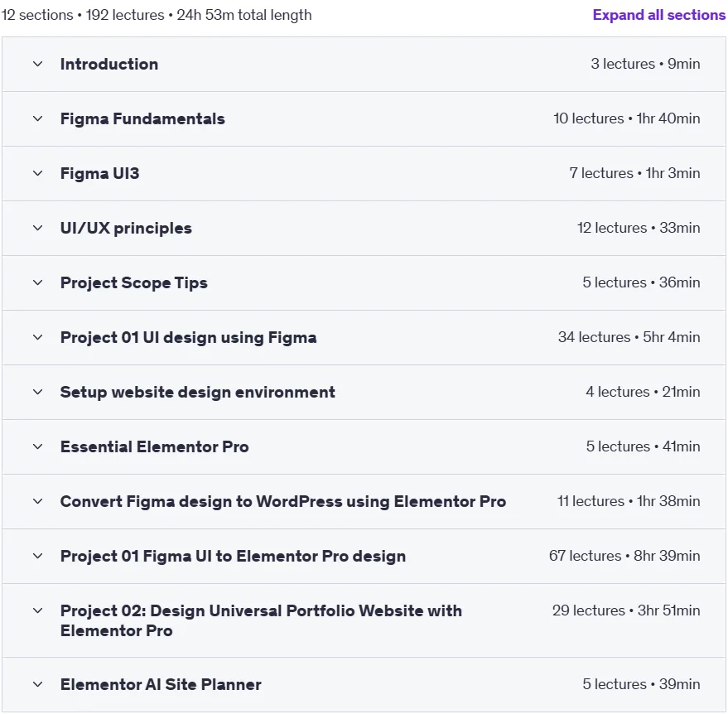The height and width of the screenshot is (714, 728).
Task: Click chevron beside UI/UX principles
Action: click(37, 228)
